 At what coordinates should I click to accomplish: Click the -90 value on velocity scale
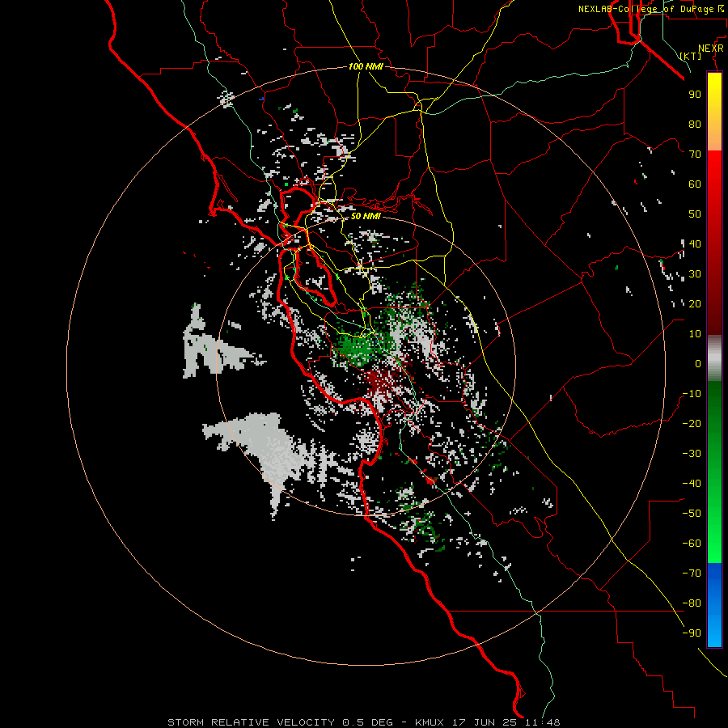(692, 633)
